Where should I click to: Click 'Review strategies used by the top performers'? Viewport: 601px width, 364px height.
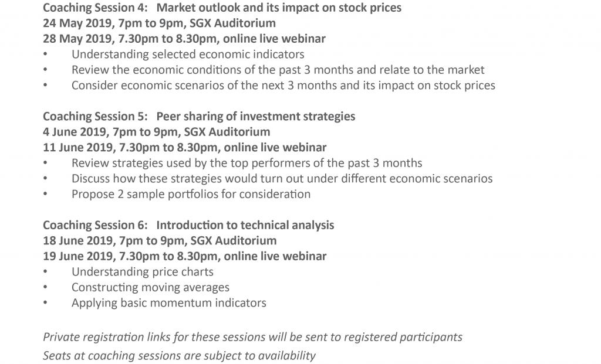click(x=247, y=163)
